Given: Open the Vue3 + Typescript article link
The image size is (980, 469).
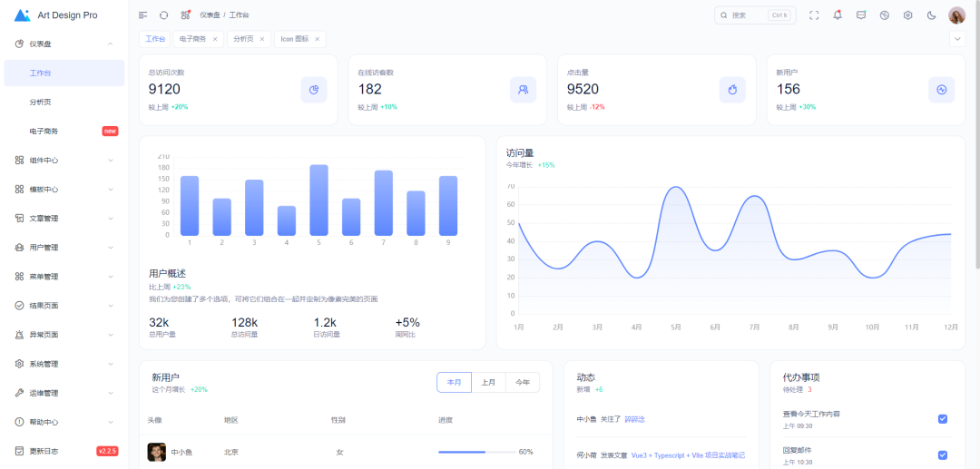Looking at the screenshot, I should point(688,455).
